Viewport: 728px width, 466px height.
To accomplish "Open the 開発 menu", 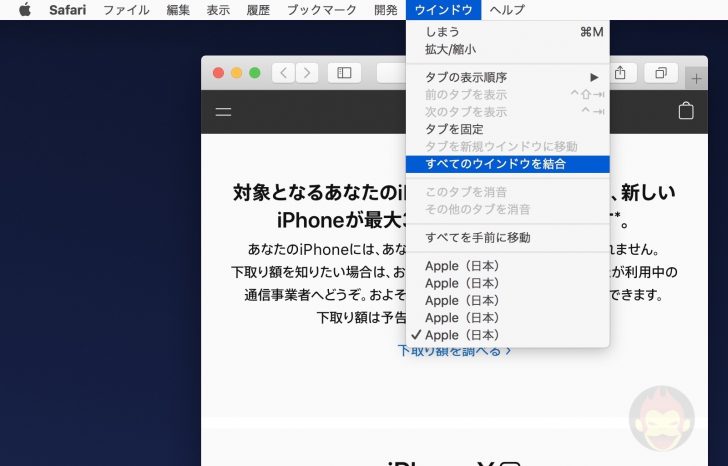I will click(385, 10).
